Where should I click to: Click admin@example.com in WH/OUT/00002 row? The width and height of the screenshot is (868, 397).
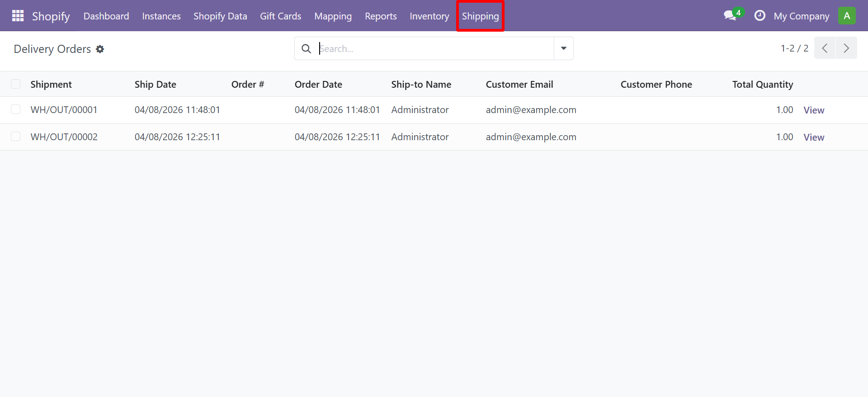pos(531,137)
